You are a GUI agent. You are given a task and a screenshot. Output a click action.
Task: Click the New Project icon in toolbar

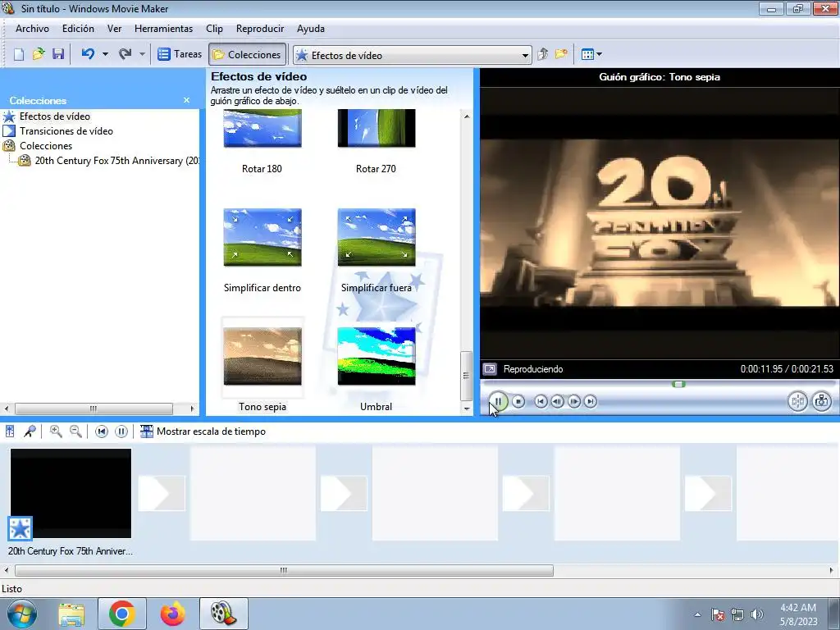coord(19,54)
